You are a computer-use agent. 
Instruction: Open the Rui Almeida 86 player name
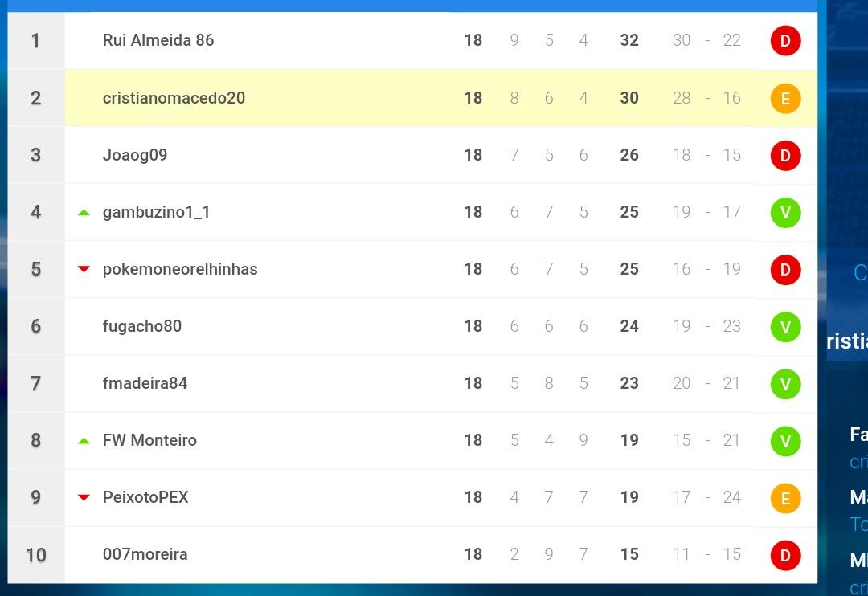pos(158,40)
